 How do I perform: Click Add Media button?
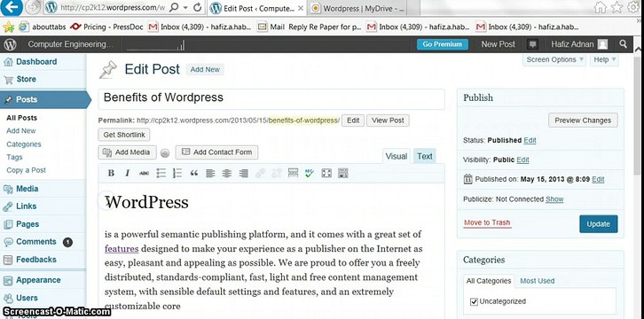click(127, 152)
